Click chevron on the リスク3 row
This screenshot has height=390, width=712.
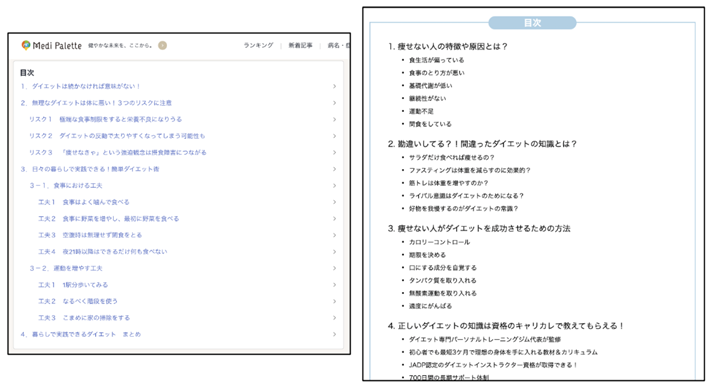point(334,153)
